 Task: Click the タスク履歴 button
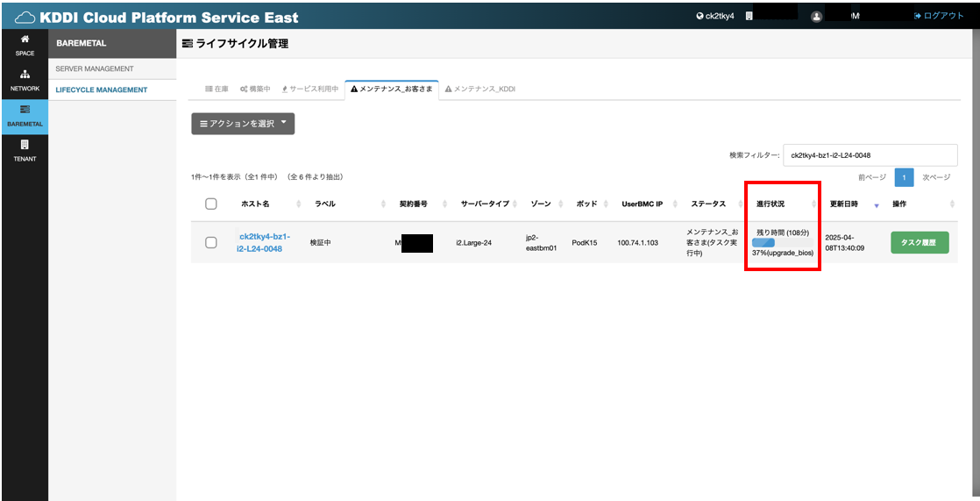(920, 243)
